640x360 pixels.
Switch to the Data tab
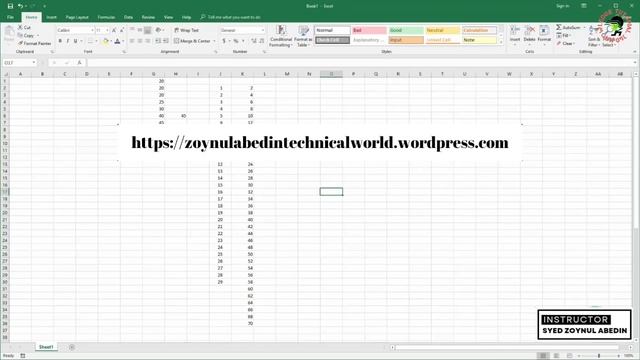[128, 17]
